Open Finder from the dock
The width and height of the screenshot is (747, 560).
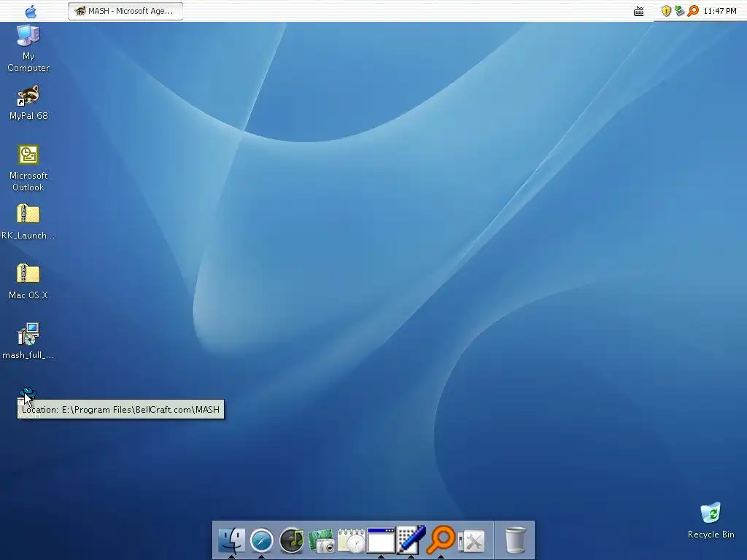pos(231,540)
